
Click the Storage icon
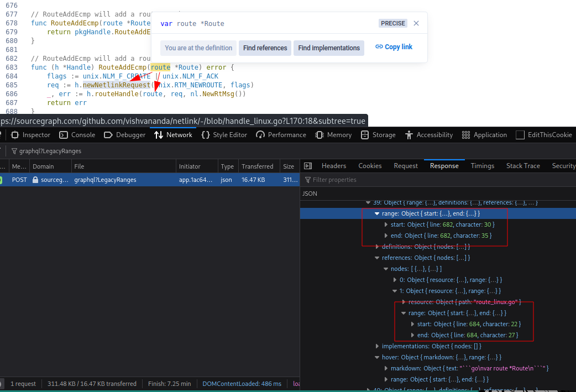(x=364, y=135)
